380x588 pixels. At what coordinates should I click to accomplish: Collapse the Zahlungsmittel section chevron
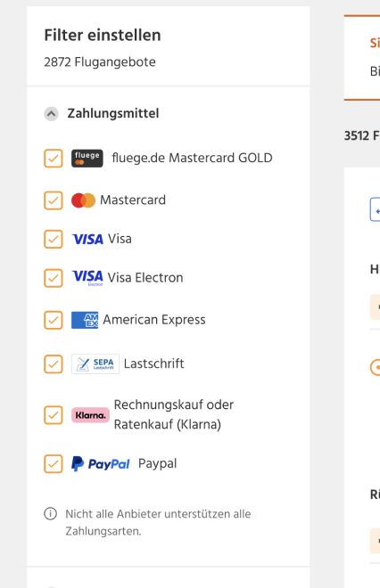[x=51, y=114]
